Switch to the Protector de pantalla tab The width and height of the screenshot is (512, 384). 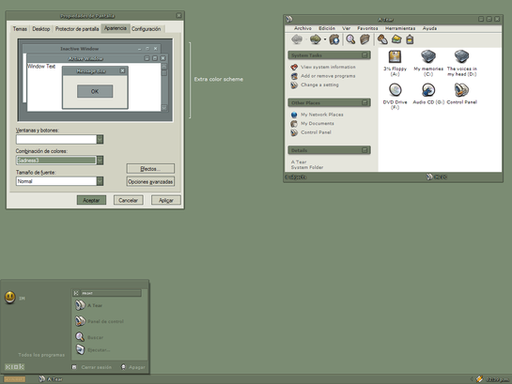(77, 29)
